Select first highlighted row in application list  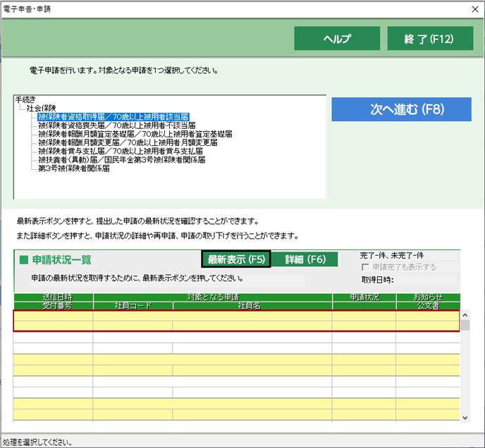236,321
